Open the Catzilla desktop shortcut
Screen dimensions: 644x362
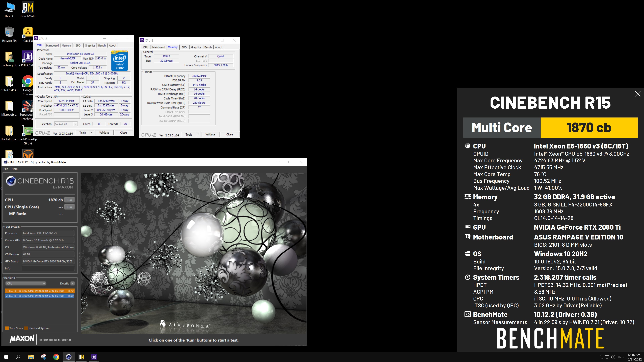pyautogui.click(x=28, y=35)
